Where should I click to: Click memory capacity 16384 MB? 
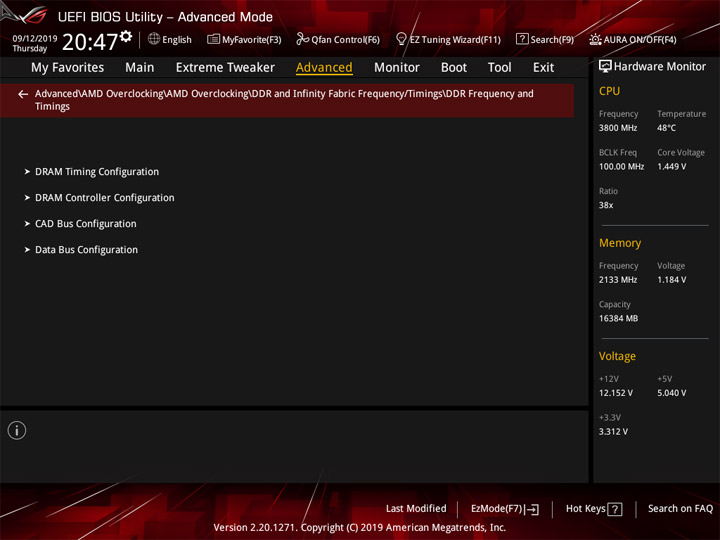(x=618, y=318)
